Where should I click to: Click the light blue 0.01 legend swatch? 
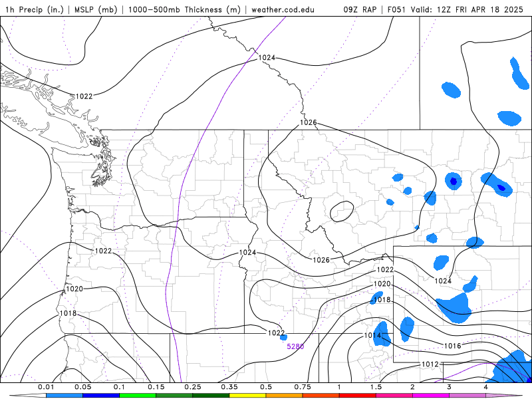click(65, 396)
